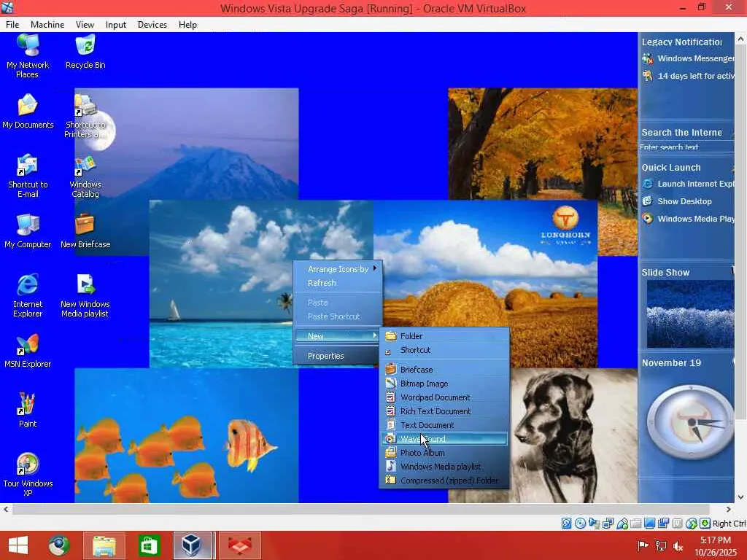The width and height of the screenshot is (747, 560).
Task: Click the Windows Start button on host taskbar
Action: [18, 545]
